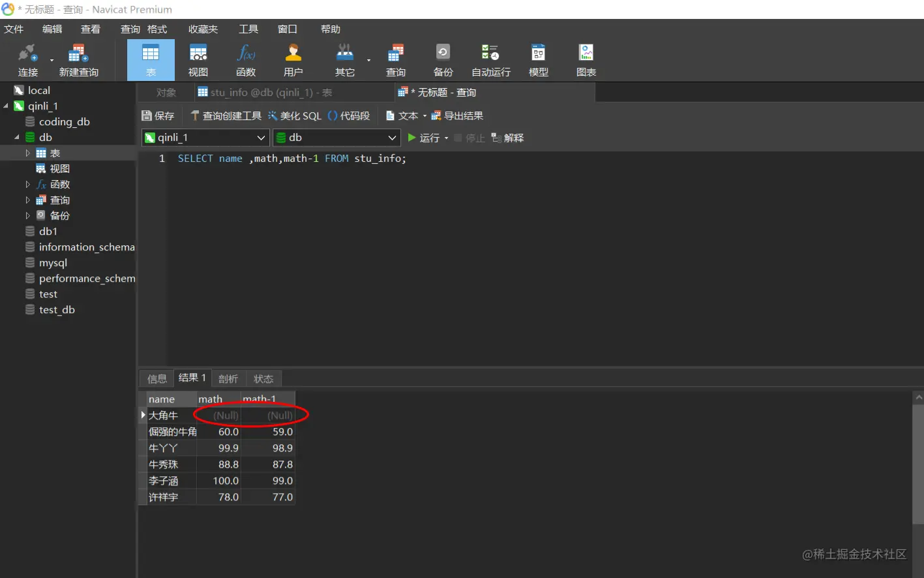Click Export Result (导出结果)
Screen dimensions: 924x578
click(x=457, y=115)
